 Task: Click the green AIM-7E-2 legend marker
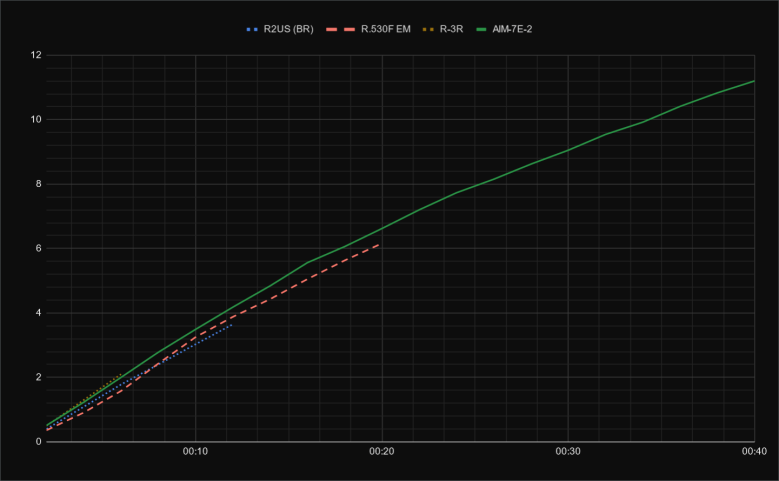tap(482, 29)
